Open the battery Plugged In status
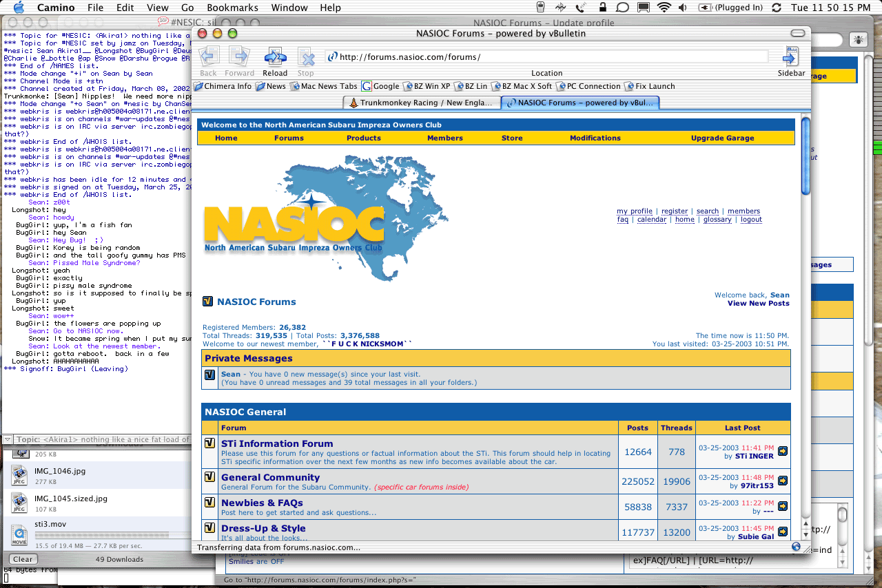 (730, 8)
